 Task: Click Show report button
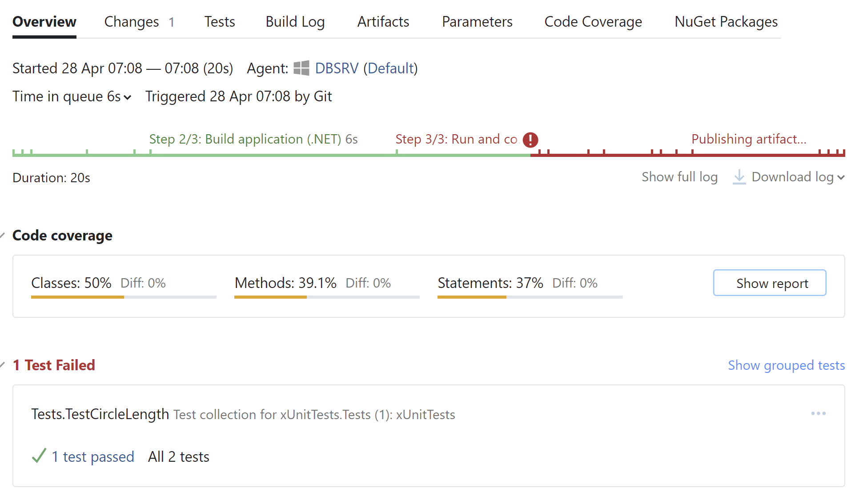point(770,283)
